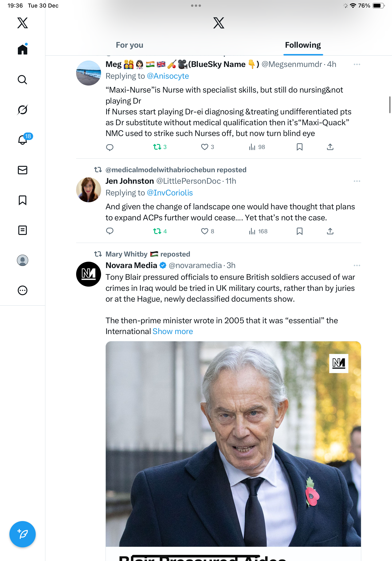Screen dimensions: 392x561
Task: Switch to the For you tab
Action: pos(129,45)
